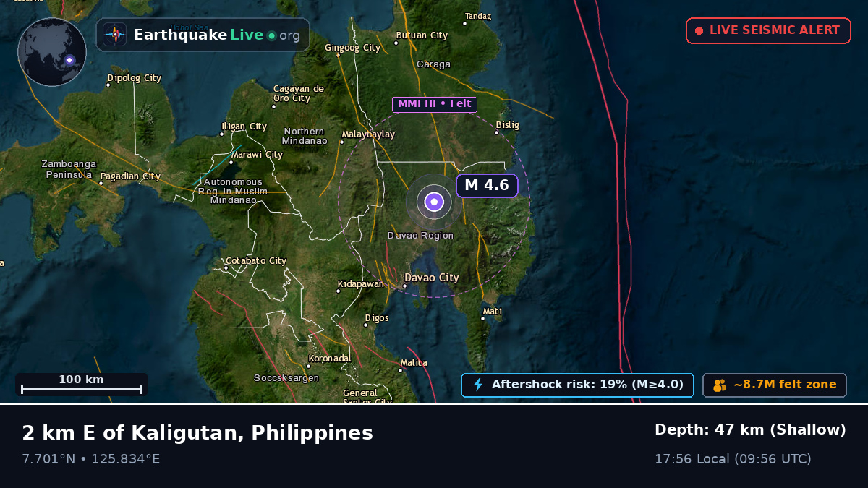Click the Aftershock risk: 19% badge
The width and height of the screenshot is (868, 488).
point(577,385)
